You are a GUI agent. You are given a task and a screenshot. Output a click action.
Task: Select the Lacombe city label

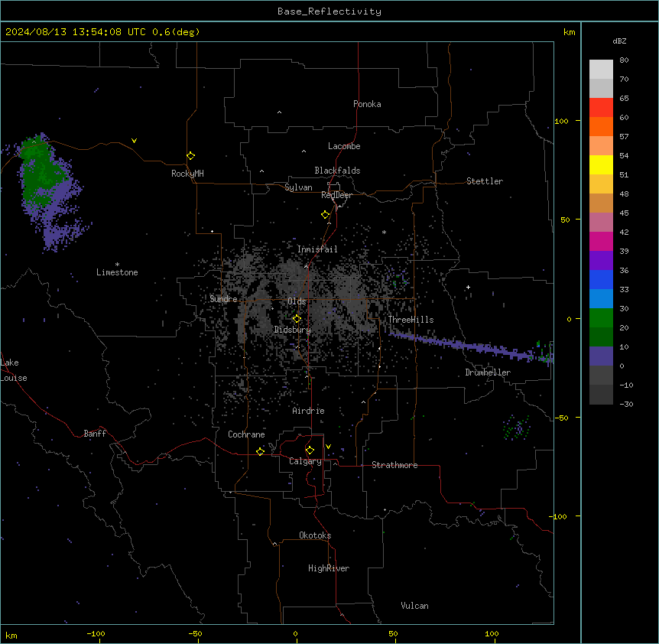(344, 146)
